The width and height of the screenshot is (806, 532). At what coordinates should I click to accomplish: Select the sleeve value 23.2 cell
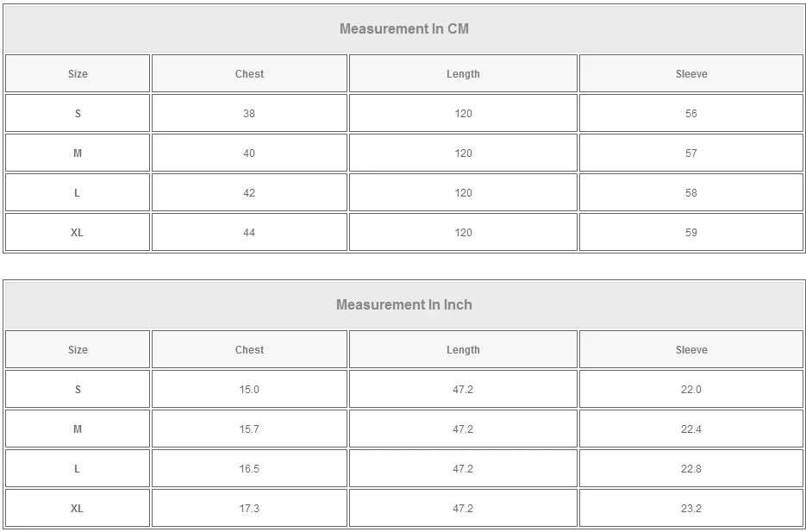point(690,509)
